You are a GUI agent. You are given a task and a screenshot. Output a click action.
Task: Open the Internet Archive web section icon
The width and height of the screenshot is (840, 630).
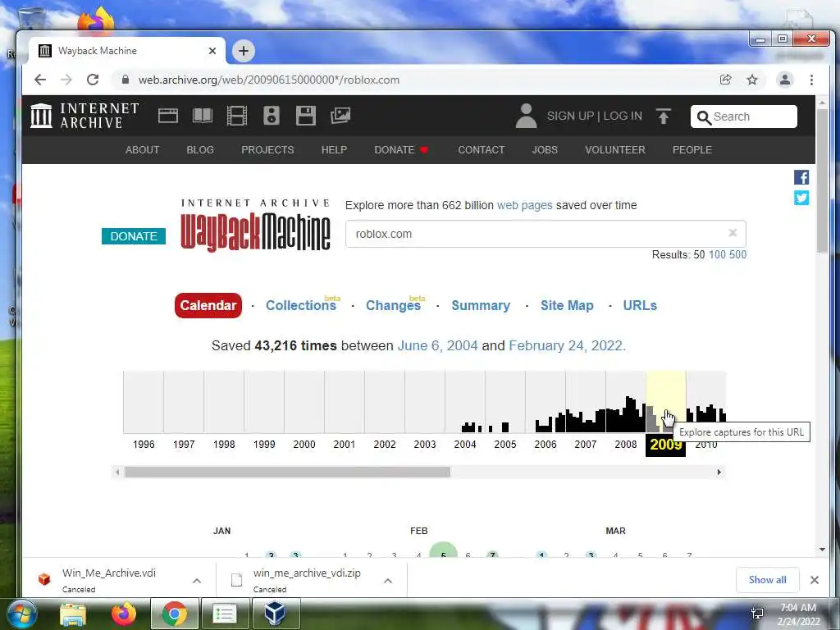tap(167, 116)
